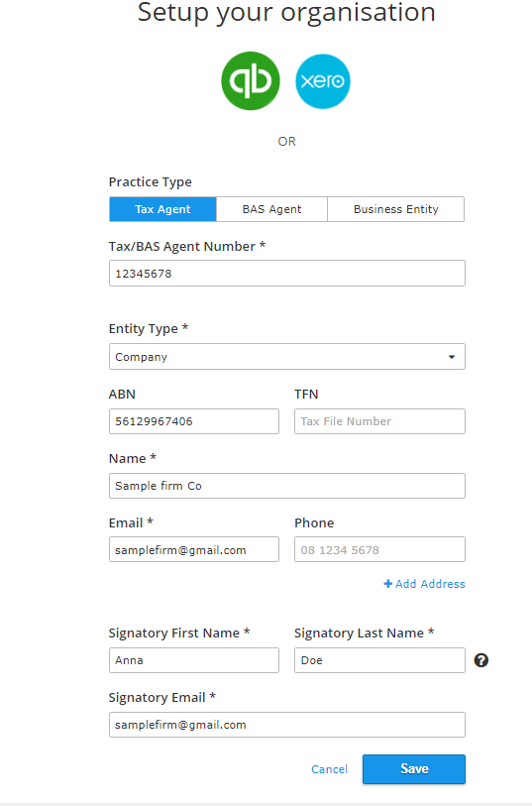
Task: Expand the Company dropdown arrow
Action: (x=452, y=357)
